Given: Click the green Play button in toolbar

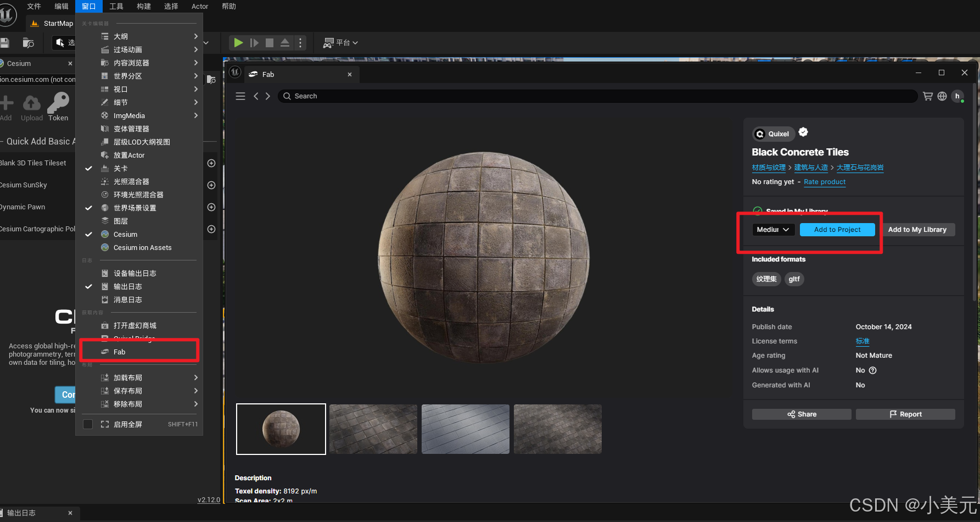Looking at the screenshot, I should click(238, 42).
